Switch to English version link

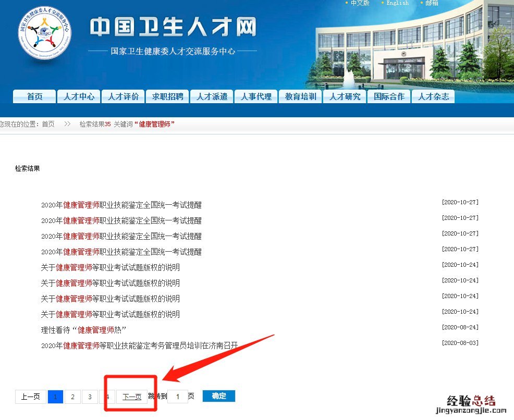397,3
